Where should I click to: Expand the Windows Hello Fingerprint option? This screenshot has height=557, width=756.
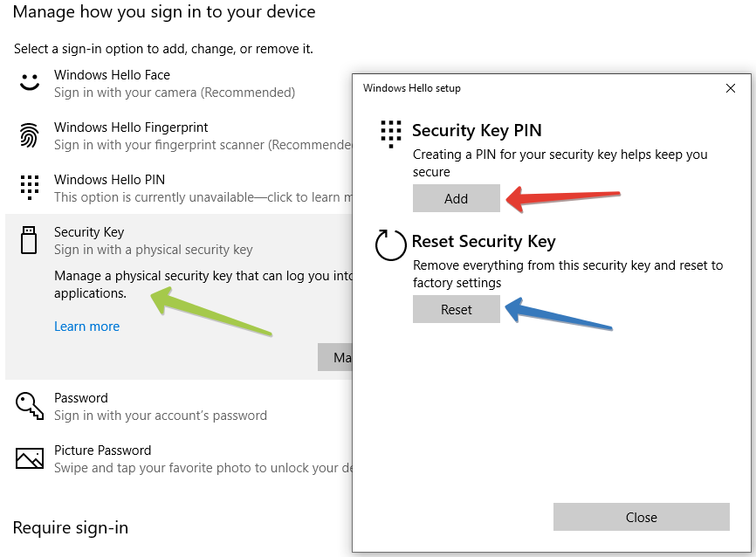pyautogui.click(x=179, y=136)
